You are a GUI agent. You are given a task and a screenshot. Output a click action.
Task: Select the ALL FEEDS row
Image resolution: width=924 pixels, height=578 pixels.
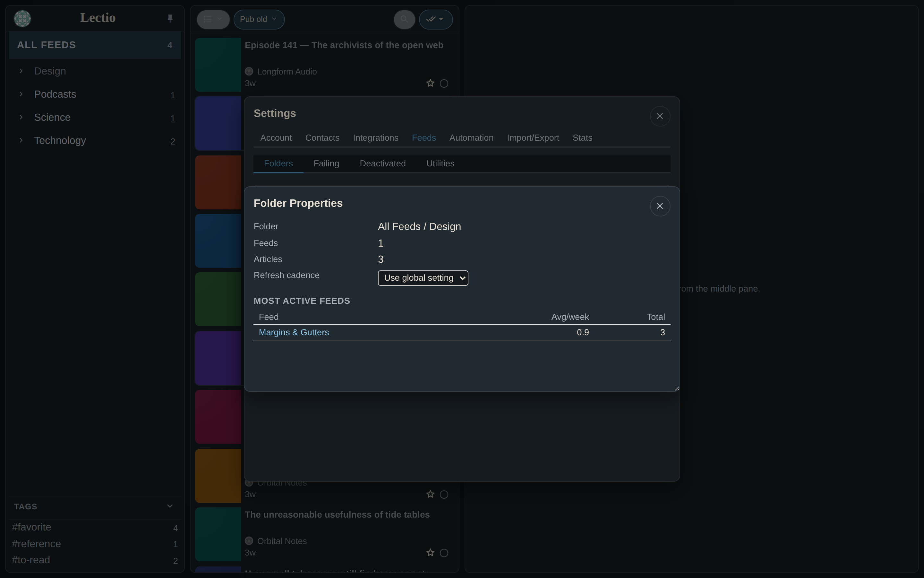click(x=95, y=45)
